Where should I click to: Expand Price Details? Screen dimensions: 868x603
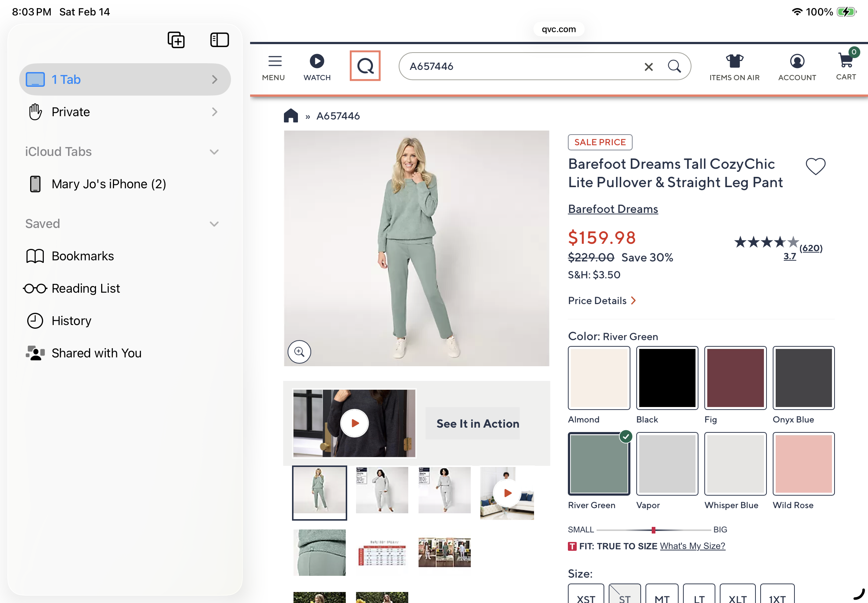tap(602, 301)
